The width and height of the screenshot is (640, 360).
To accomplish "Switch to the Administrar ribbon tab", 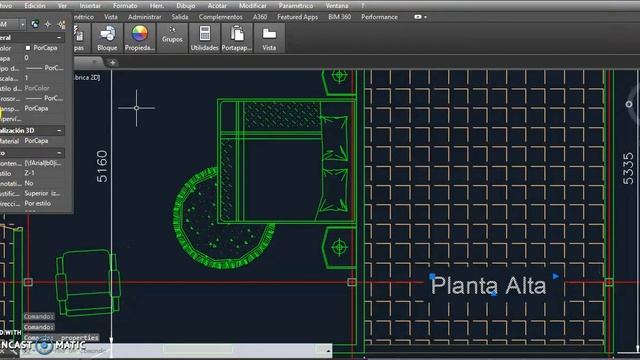I will point(144,17).
